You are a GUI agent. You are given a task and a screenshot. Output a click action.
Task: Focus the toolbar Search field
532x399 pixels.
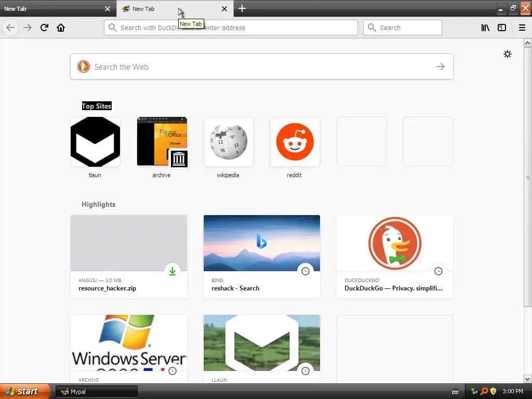tap(403, 28)
